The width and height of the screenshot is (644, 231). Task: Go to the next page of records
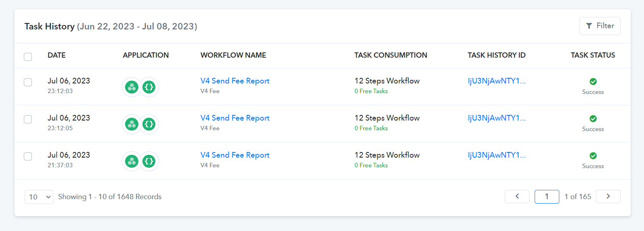pos(608,196)
